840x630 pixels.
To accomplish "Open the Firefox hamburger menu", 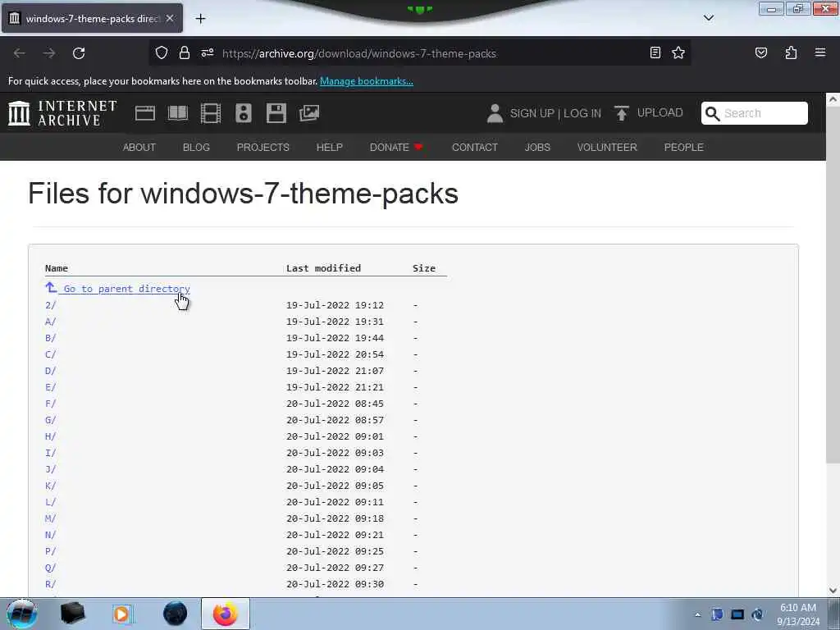I will coord(820,52).
